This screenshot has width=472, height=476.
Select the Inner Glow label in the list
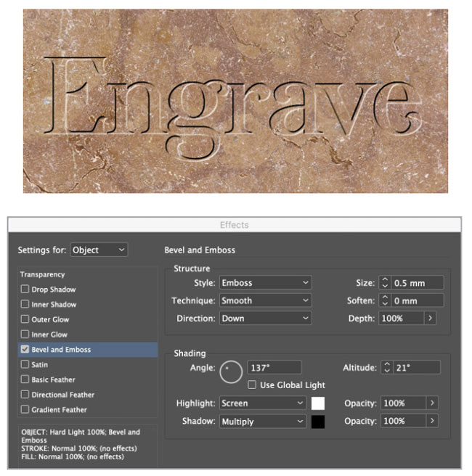click(x=49, y=335)
